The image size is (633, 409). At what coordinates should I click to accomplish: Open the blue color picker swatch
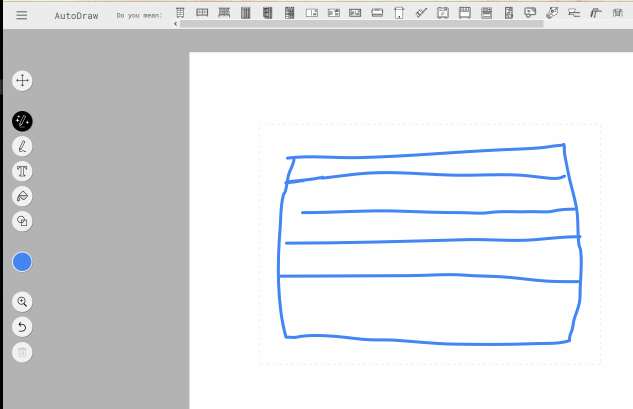[22, 262]
